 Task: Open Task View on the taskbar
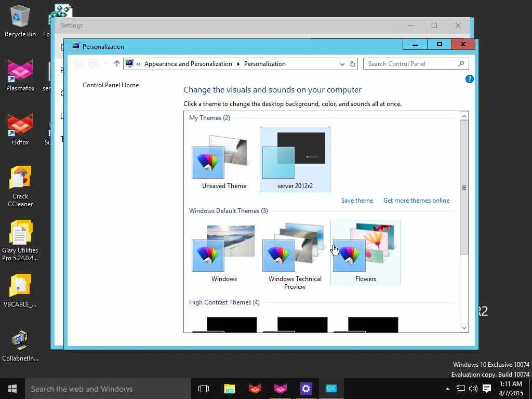coord(203,389)
